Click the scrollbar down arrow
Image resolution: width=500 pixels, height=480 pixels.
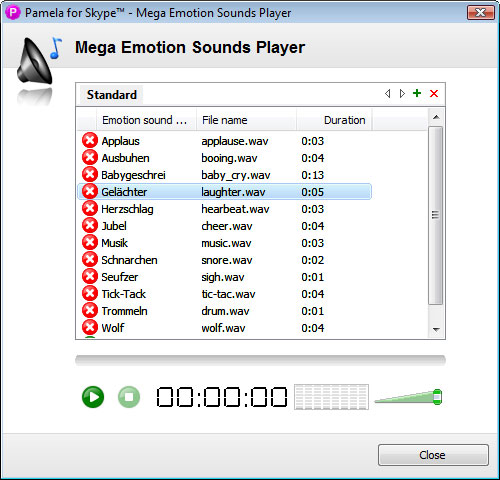click(x=436, y=330)
